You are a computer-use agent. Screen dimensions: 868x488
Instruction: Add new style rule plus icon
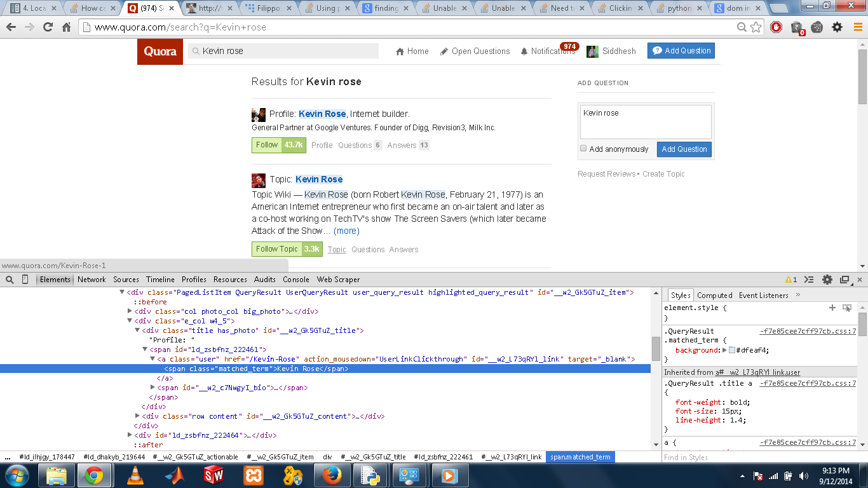[x=832, y=308]
